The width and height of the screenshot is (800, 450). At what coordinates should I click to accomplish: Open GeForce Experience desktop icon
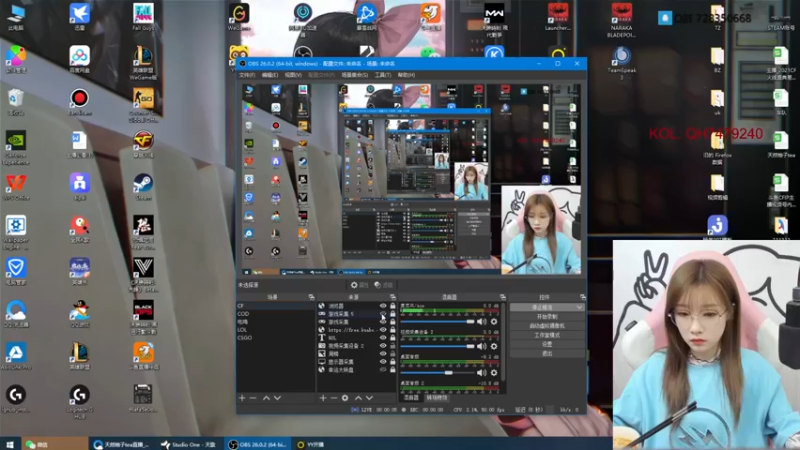tap(16, 148)
